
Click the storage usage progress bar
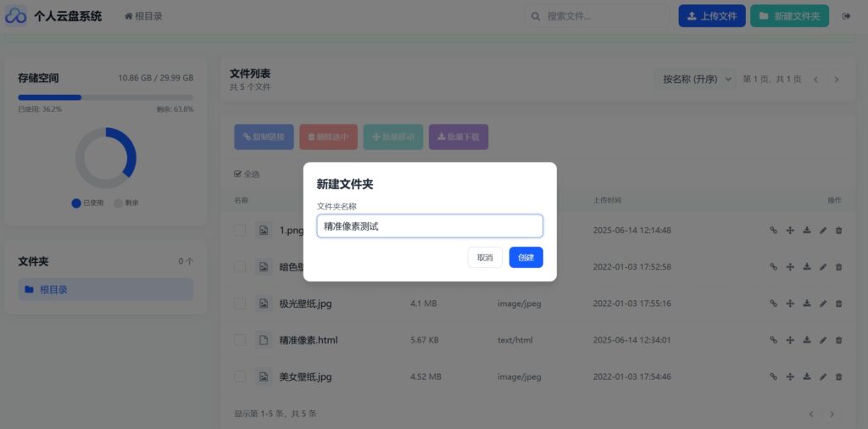(x=106, y=97)
